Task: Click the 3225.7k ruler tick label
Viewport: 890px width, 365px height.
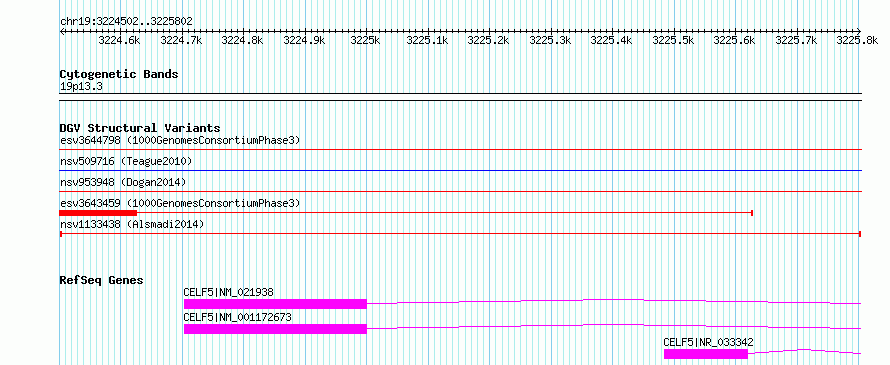Action: click(x=796, y=40)
